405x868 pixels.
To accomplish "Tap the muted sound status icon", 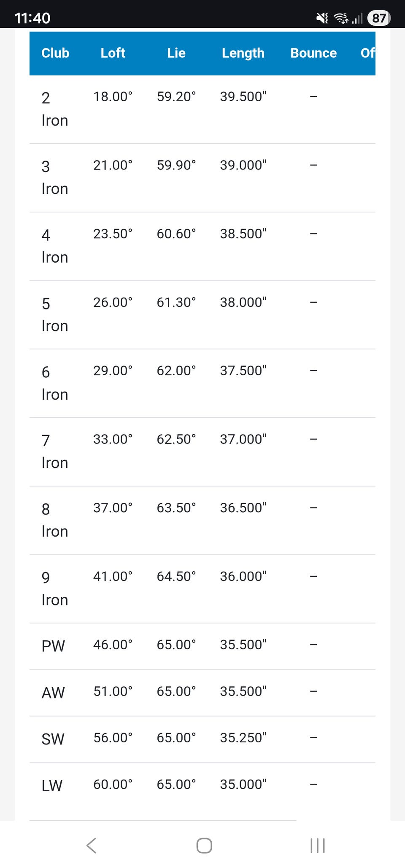I will coord(322,18).
